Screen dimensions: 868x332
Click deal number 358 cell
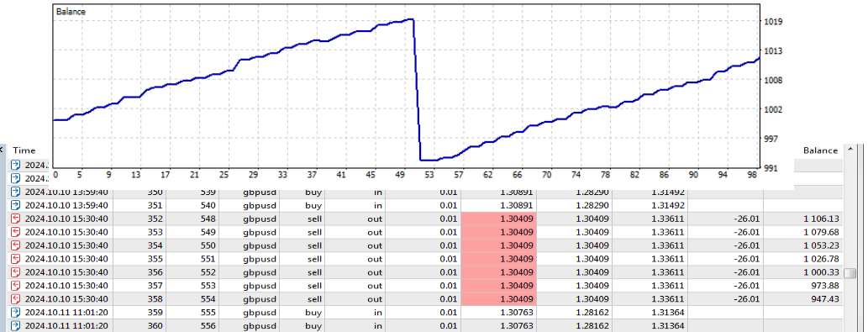(155, 299)
